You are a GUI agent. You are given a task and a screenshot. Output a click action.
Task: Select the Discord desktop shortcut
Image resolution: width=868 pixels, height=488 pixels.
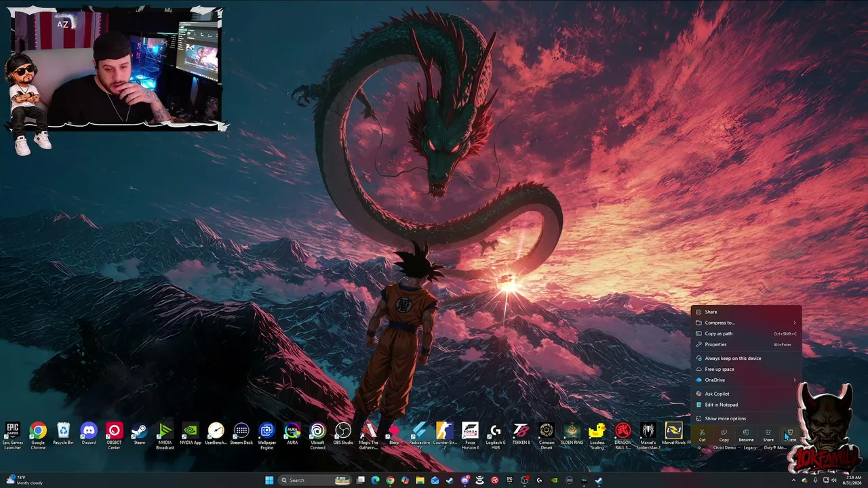89,434
